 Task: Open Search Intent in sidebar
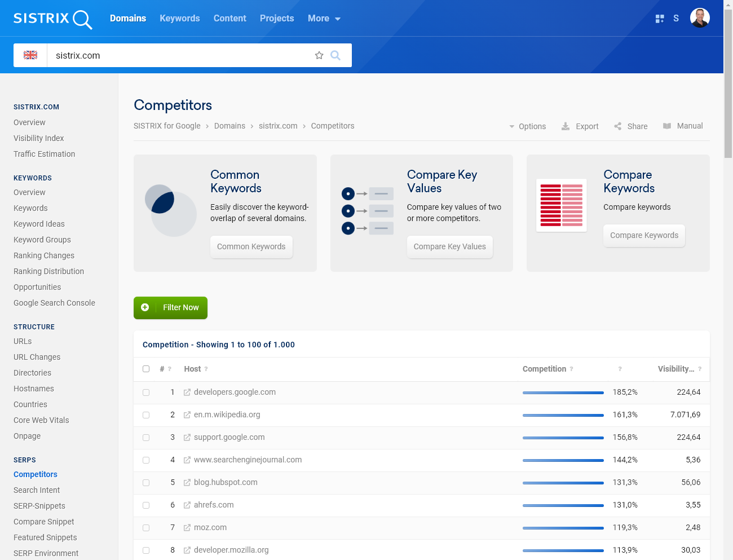pyautogui.click(x=37, y=490)
